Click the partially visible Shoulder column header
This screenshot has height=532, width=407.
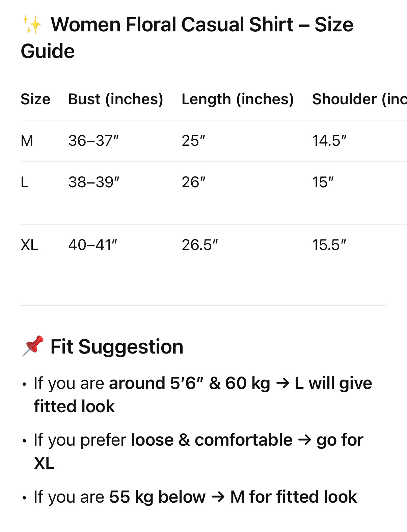click(359, 99)
